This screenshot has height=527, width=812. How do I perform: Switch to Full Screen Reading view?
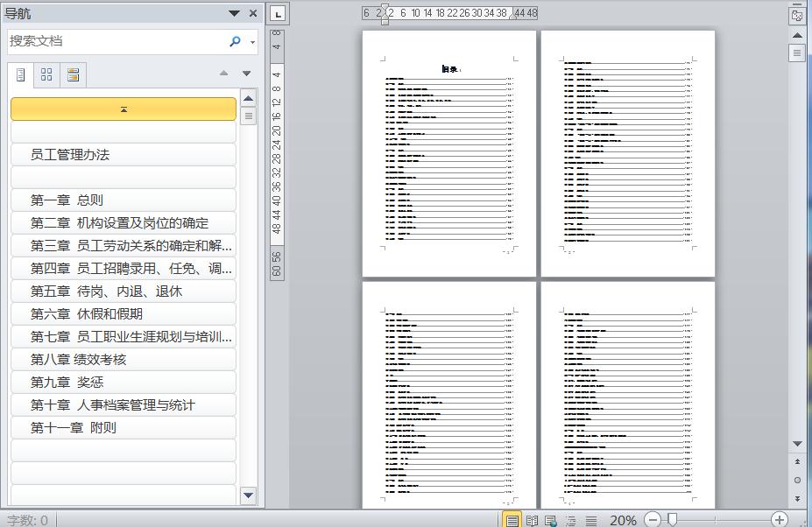point(532,519)
